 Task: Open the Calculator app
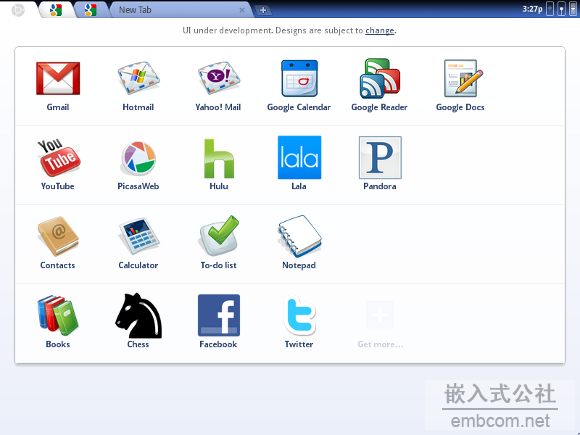(138, 236)
